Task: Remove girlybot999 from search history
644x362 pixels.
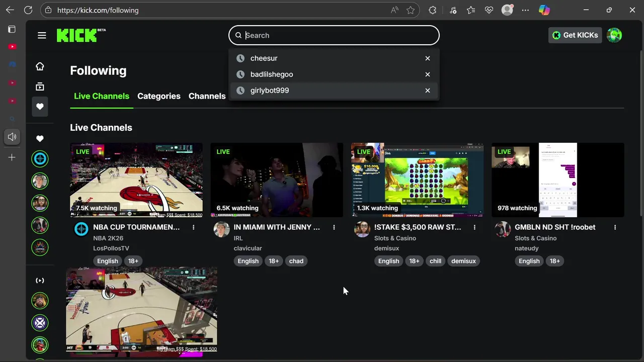Action: point(428,90)
